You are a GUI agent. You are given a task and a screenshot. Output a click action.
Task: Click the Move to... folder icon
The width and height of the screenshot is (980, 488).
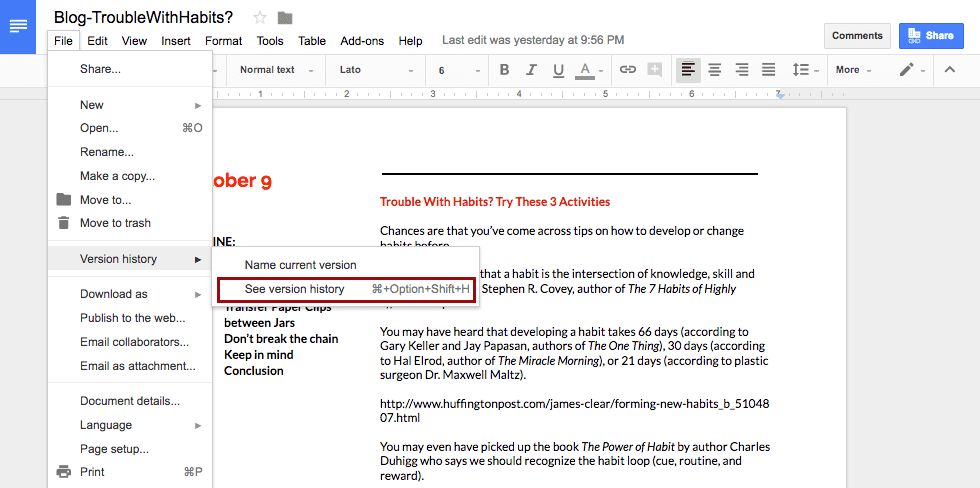pyautogui.click(x=63, y=200)
